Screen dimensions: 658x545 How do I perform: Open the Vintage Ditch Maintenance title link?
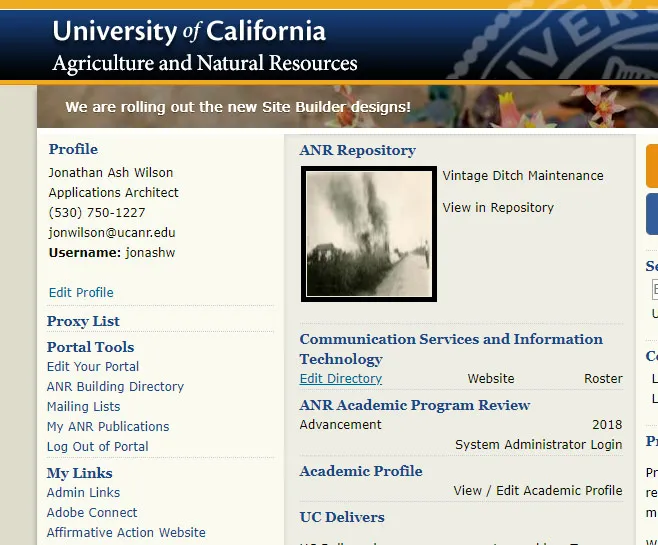523,176
